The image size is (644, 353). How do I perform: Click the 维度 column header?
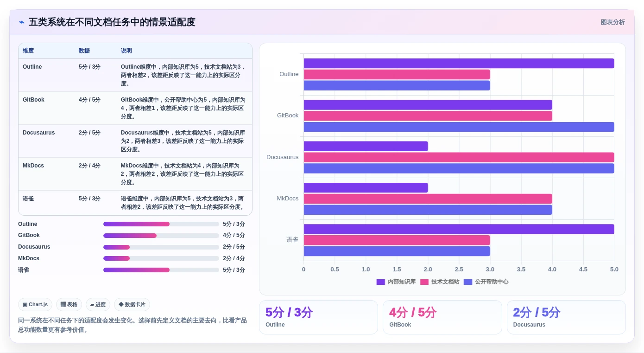28,51
